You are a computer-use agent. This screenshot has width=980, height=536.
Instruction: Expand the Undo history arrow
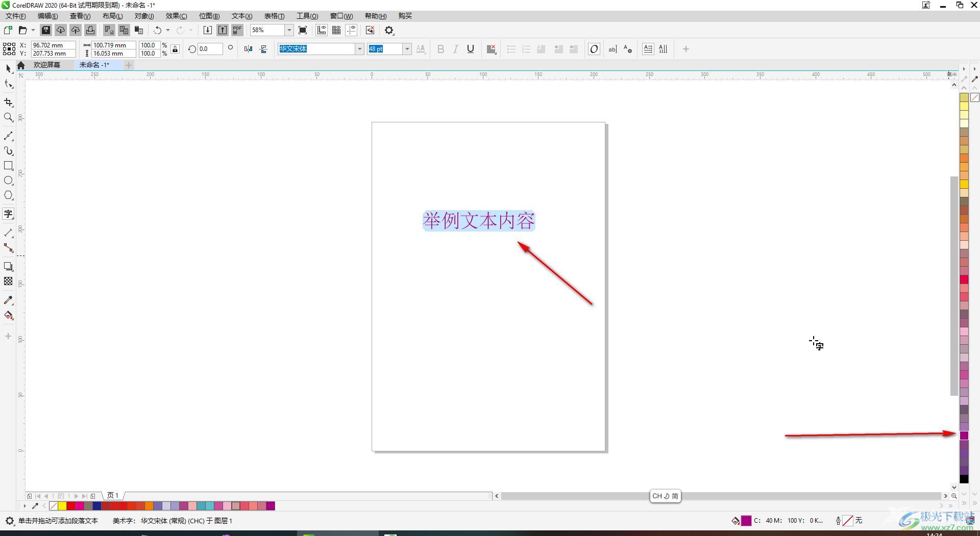tap(168, 30)
